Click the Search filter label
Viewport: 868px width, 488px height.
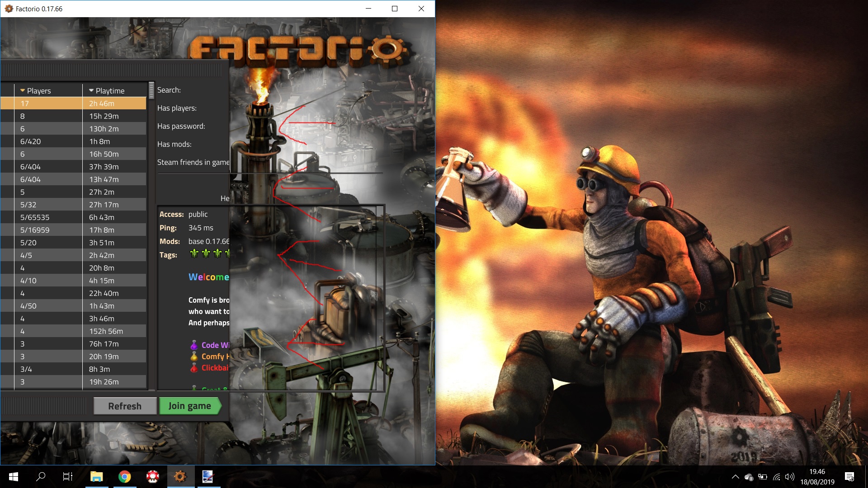pos(169,90)
